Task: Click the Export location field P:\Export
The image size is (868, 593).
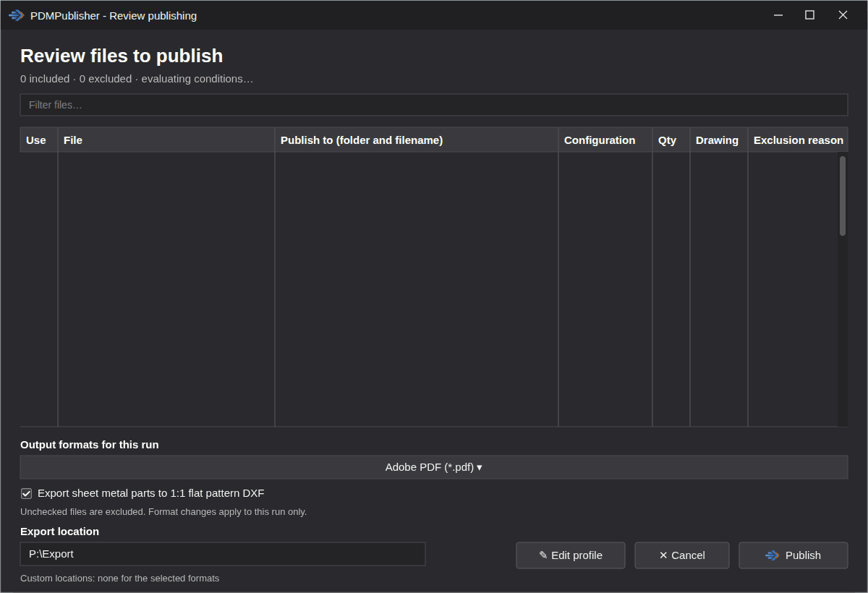Action: pyautogui.click(x=223, y=554)
